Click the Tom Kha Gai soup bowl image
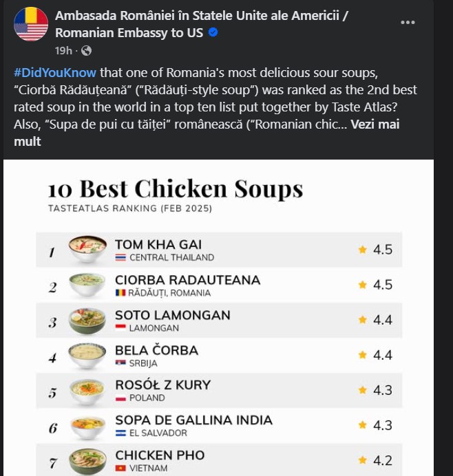The height and width of the screenshot is (476, 453). [87, 248]
